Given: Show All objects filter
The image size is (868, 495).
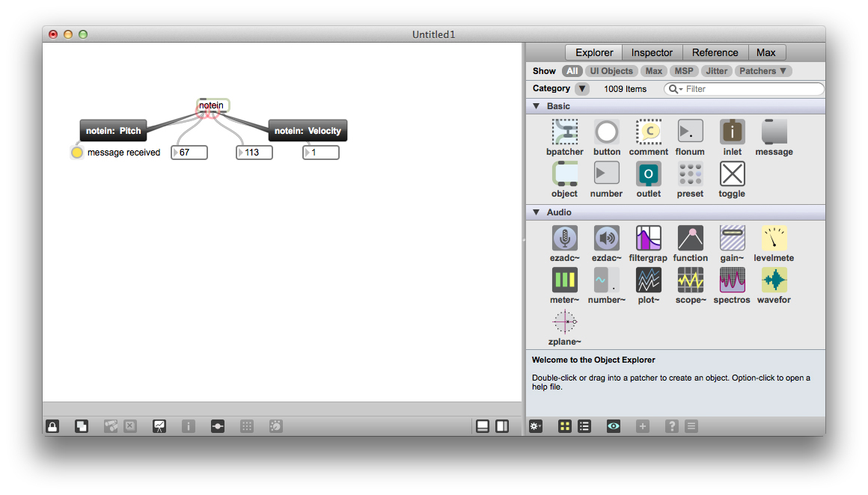Looking at the screenshot, I should [x=572, y=71].
